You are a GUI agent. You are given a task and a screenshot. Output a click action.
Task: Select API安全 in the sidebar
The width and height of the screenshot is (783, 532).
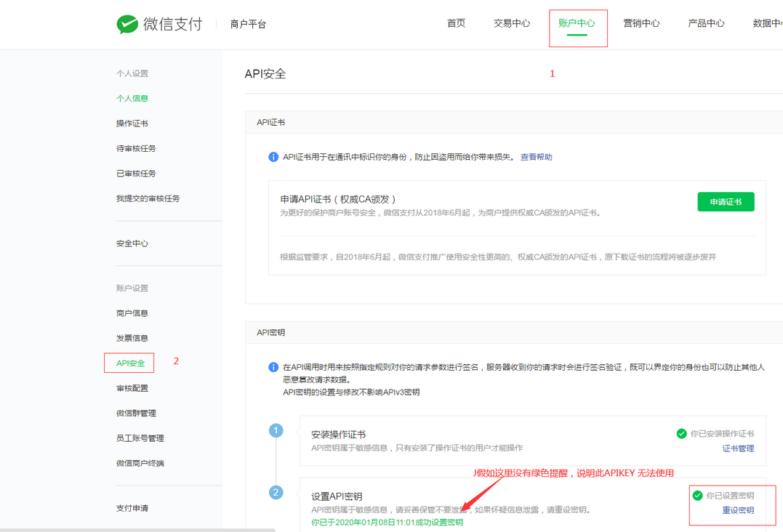point(130,363)
